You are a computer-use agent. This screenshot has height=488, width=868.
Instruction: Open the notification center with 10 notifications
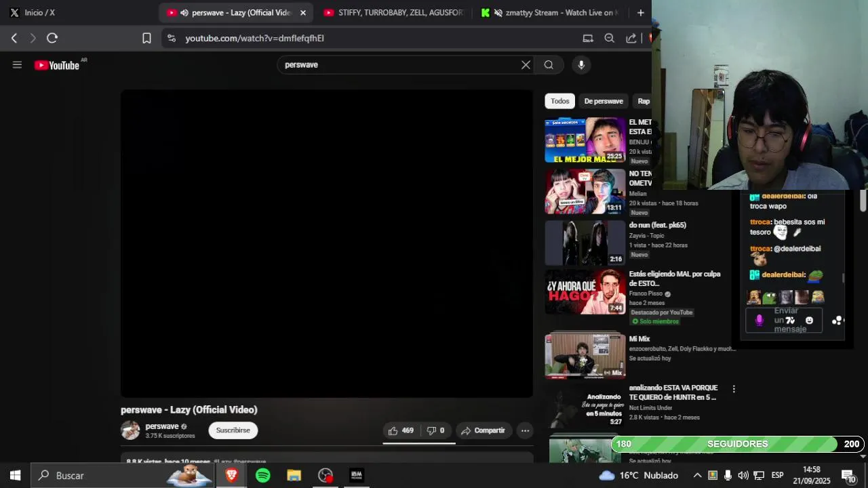pos(848,476)
